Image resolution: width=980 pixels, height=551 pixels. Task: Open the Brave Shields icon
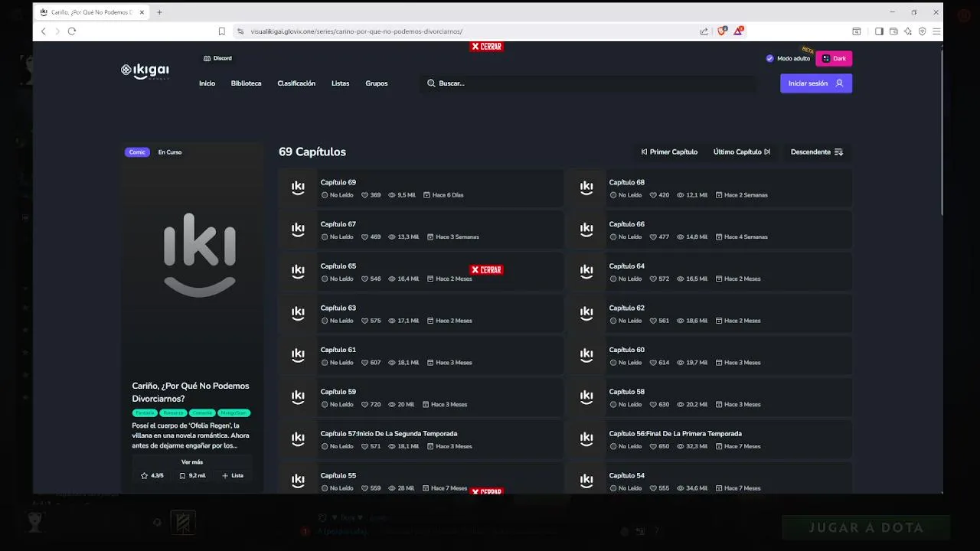pyautogui.click(x=722, y=31)
